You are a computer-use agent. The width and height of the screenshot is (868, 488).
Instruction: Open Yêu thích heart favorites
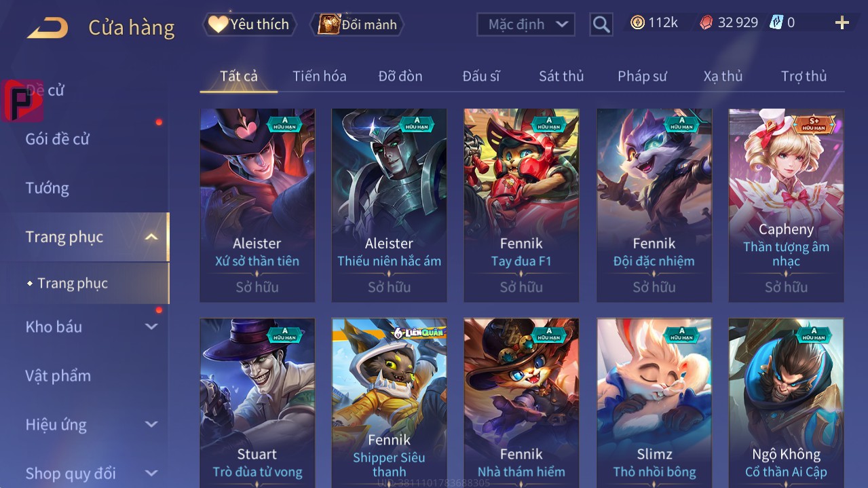point(249,24)
